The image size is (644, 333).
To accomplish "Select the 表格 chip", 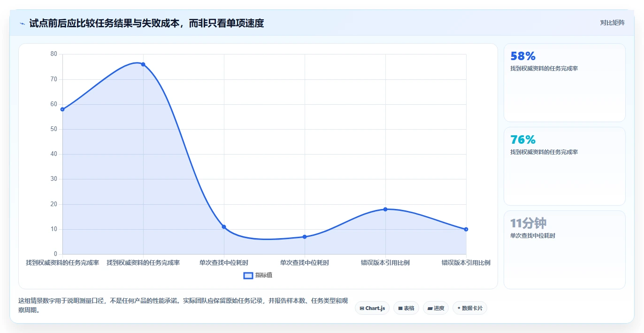I will pyautogui.click(x=406, y=308).
